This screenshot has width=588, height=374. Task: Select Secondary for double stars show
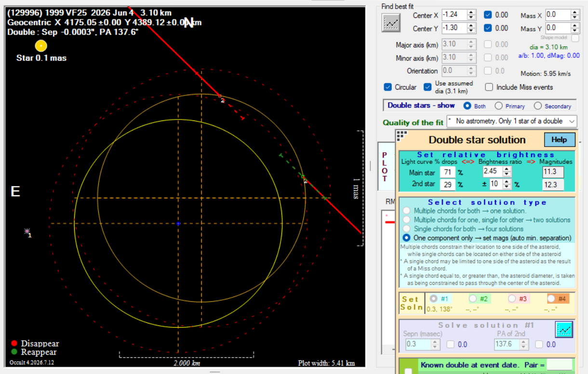click(537, 106)
